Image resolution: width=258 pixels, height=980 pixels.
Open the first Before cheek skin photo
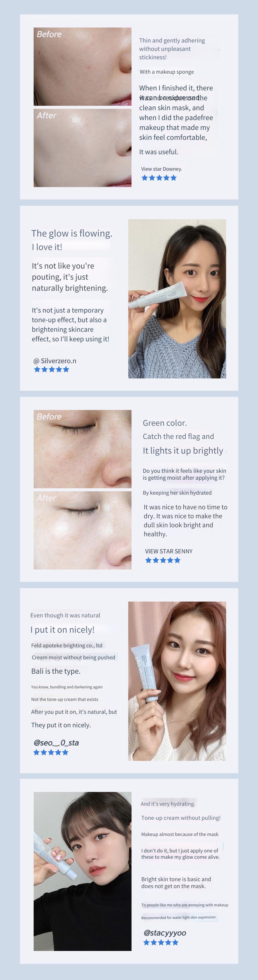coord(82,66)
